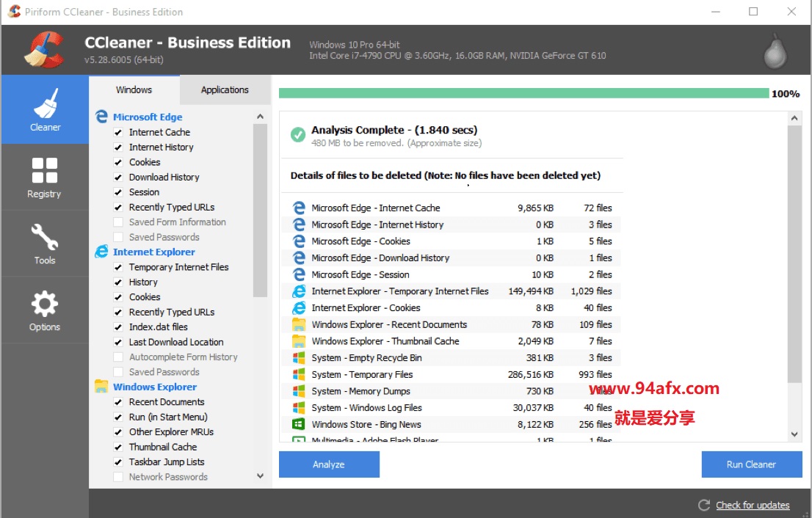The height and width of the screenshot is (518, 812).
Task: Enable Saved Form Information checkbox
Action: pos(118,222)
